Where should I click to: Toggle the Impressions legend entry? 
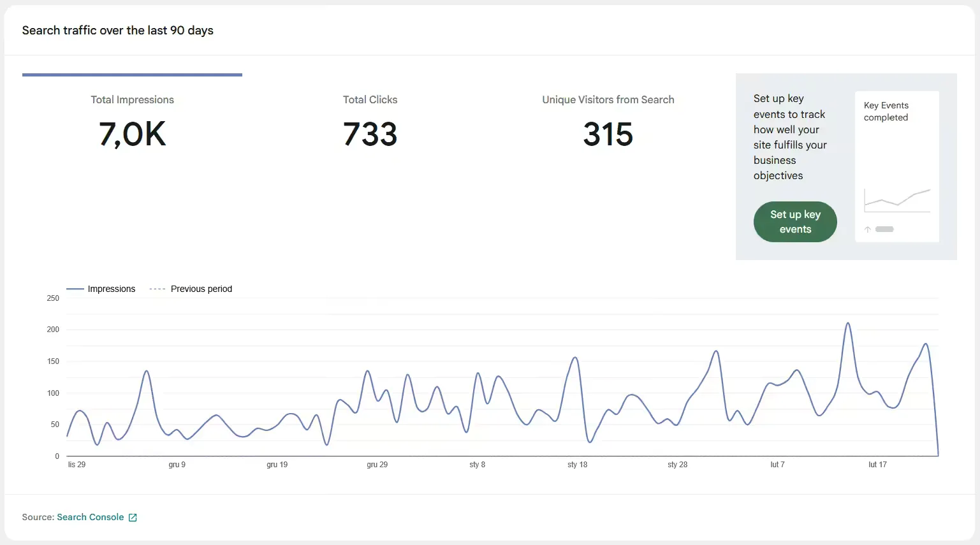tap(101, 289)
